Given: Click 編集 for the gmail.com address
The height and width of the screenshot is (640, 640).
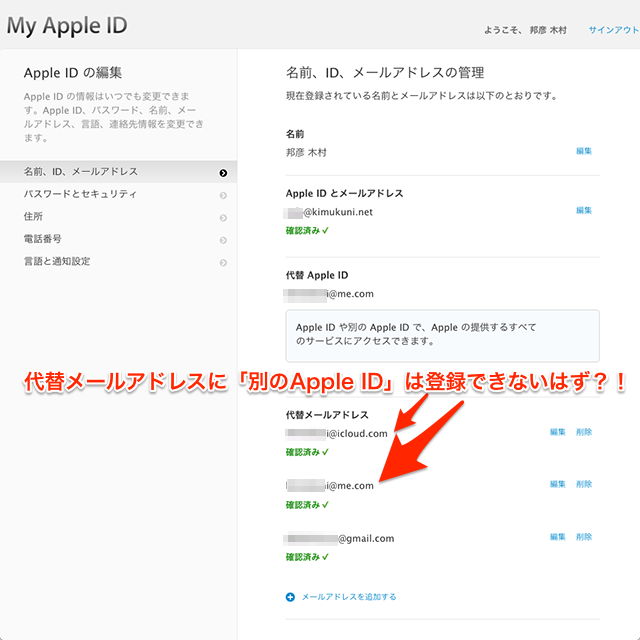Looking at the screenshot, I should point(558,537).
